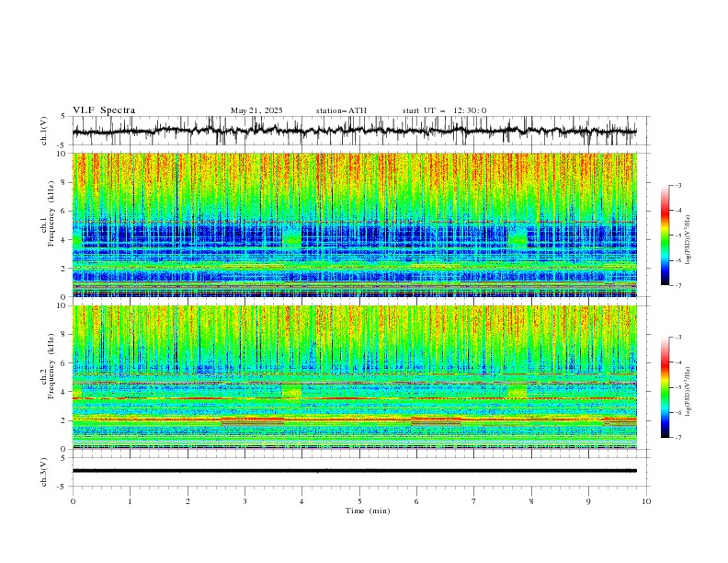Viewport: 728px width, 563px height.
Task: Click the "-7" label on ch.2 colorbar
Action: click(x=677, y=437)
